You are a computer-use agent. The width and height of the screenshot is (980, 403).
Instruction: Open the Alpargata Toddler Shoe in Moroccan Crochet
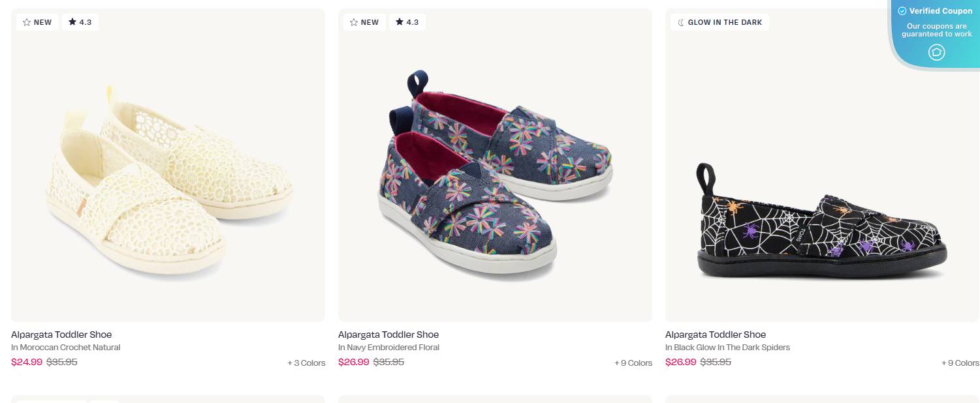tap(61, 334)
